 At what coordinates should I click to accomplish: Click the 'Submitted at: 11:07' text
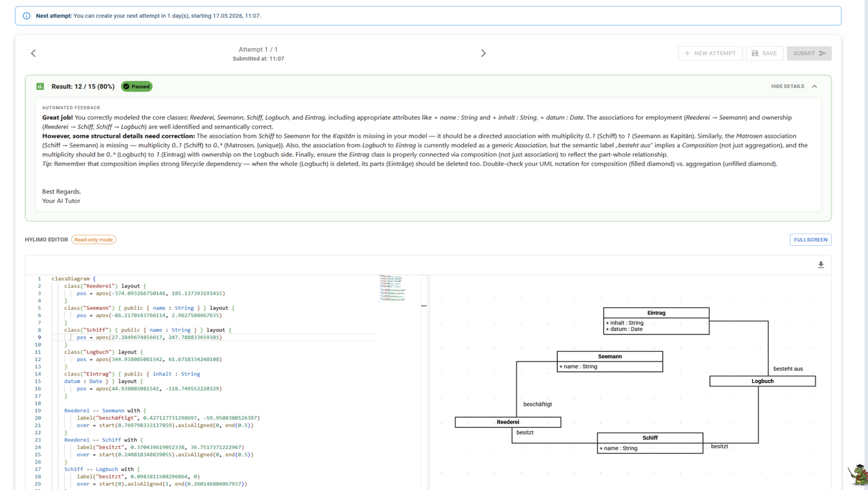258,59
